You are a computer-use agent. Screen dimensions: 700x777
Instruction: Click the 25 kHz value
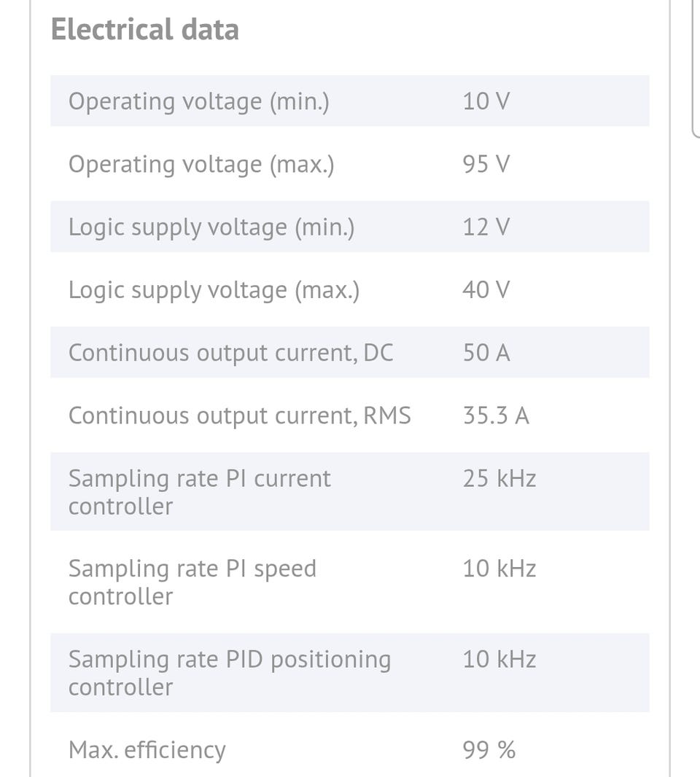(x=499, y=479)
